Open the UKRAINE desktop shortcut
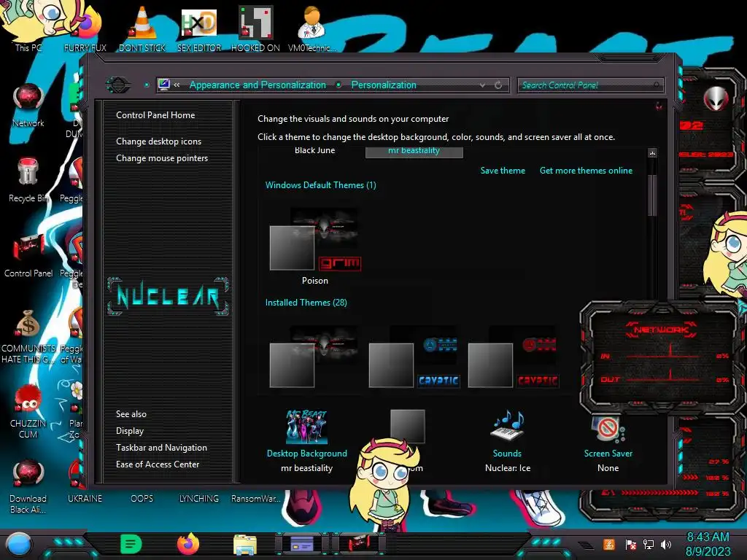The height and width of the screenshot is (560, 747). (85, 498)
